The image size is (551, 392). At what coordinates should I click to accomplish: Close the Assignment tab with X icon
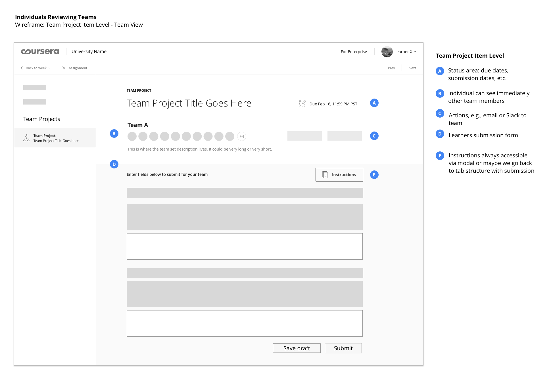click(x=64, y=68)
